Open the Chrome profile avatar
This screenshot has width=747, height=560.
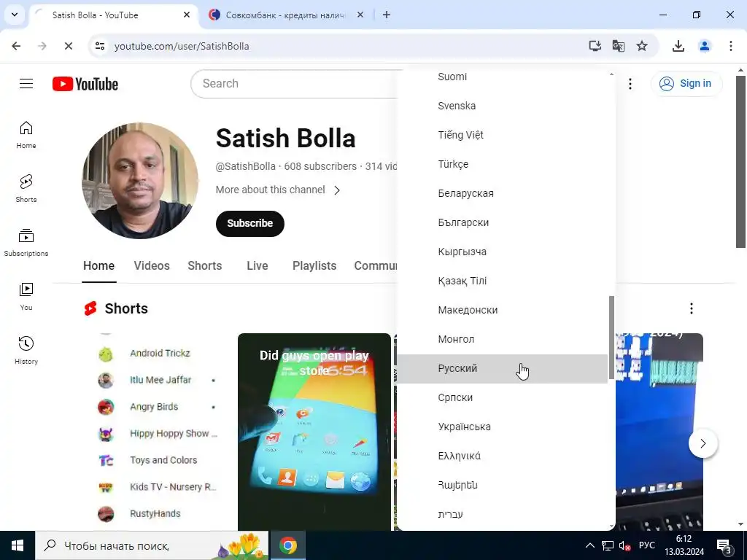[x=704, y=46]
